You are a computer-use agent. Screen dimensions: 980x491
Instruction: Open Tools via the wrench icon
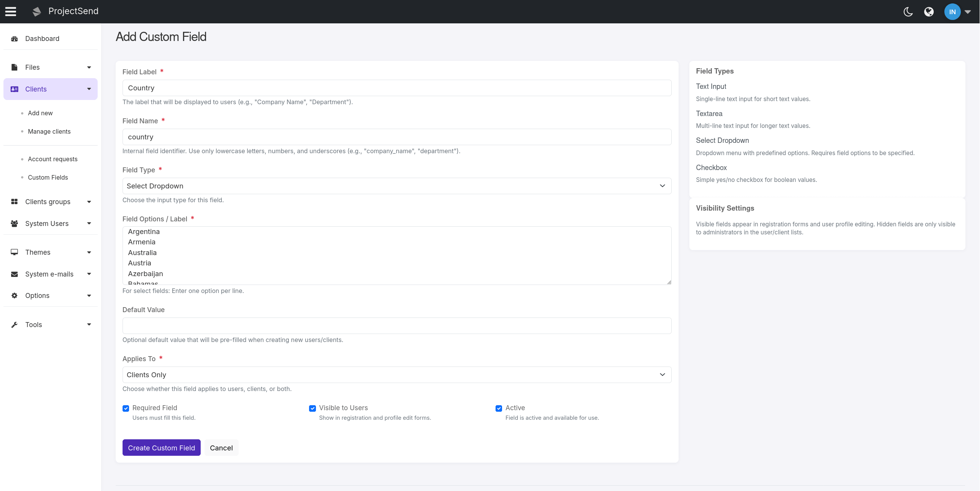14,324
